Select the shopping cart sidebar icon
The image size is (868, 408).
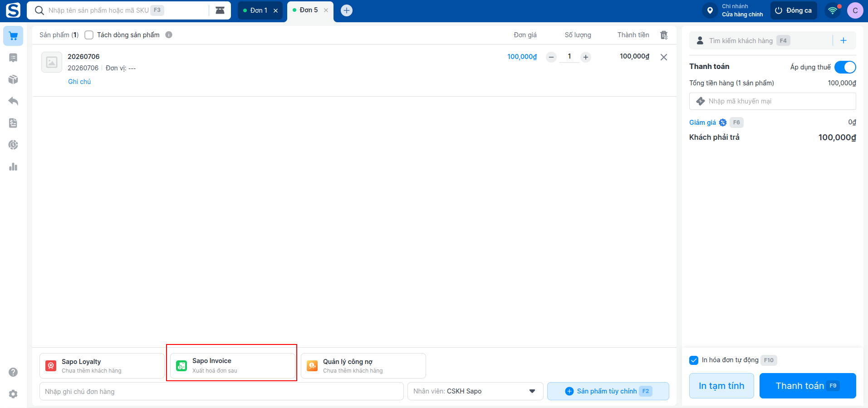tap(13, 36)
